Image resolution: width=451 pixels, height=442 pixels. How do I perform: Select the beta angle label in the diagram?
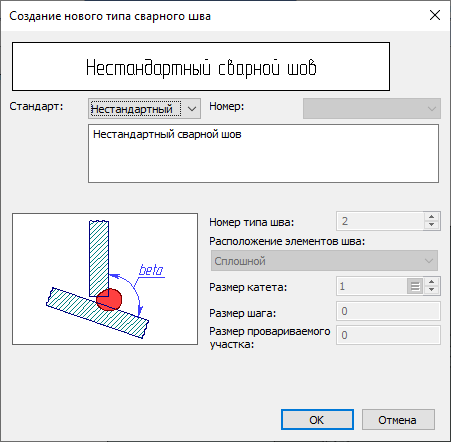151,270
